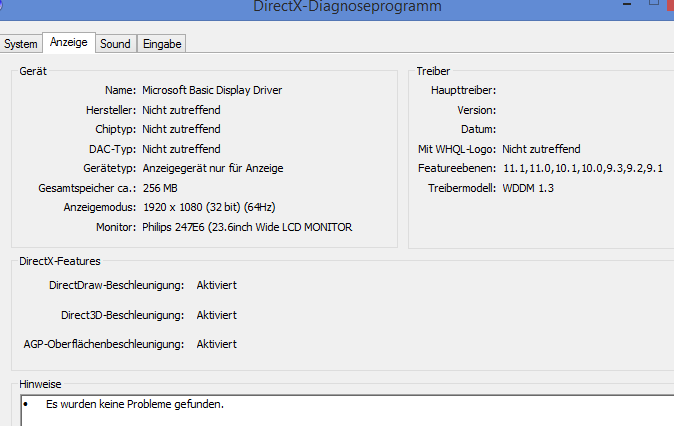This screenshot has height=426, width=674.
Task: Click the note Es wurden keine Probleme gefunden
Action: pyautogui.click(x=135, y=404)
